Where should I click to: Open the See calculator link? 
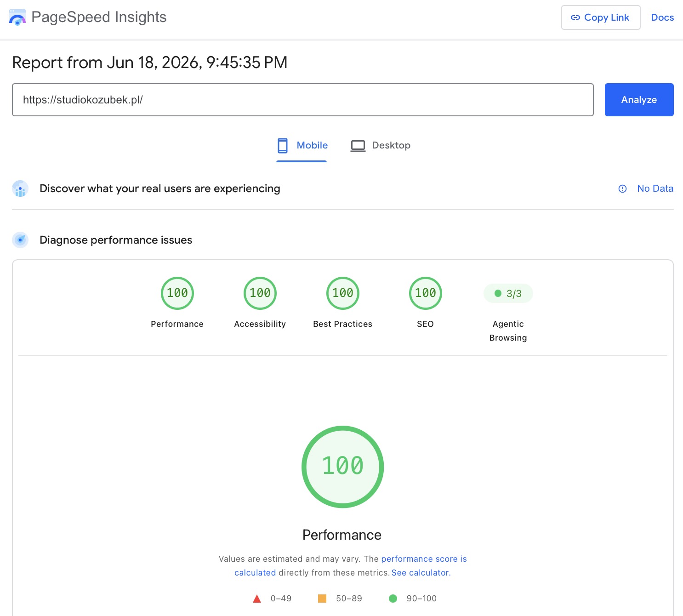point(420,573)
